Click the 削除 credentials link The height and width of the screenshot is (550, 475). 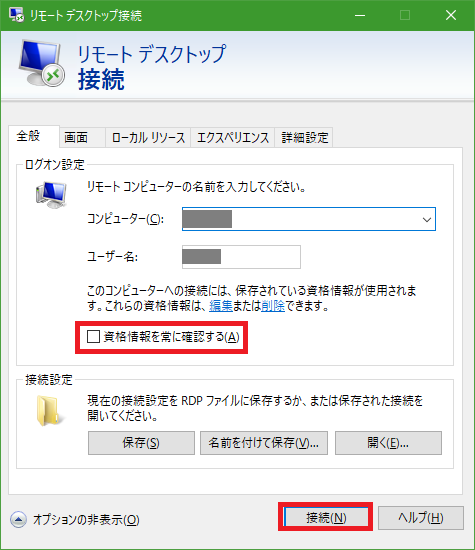click(x=273, y=306)
